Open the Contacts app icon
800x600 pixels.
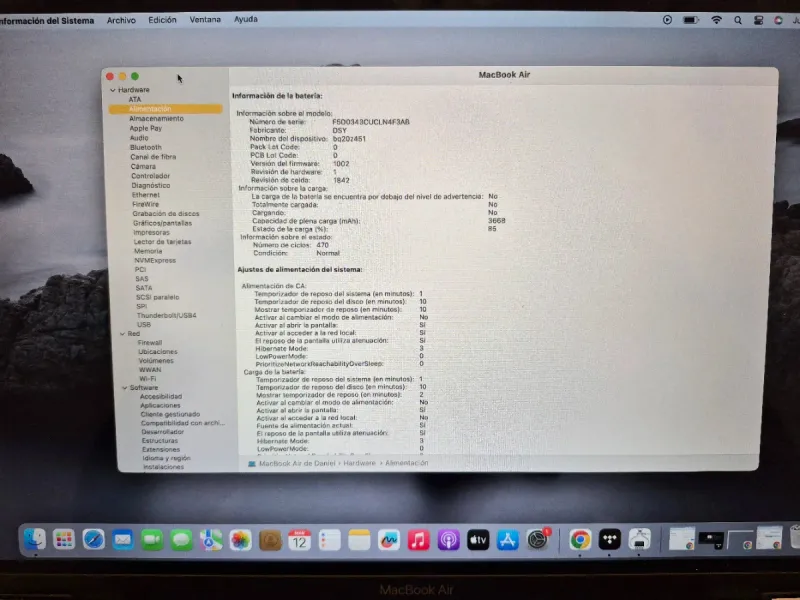pyautogui.click(x=270, y=540)
